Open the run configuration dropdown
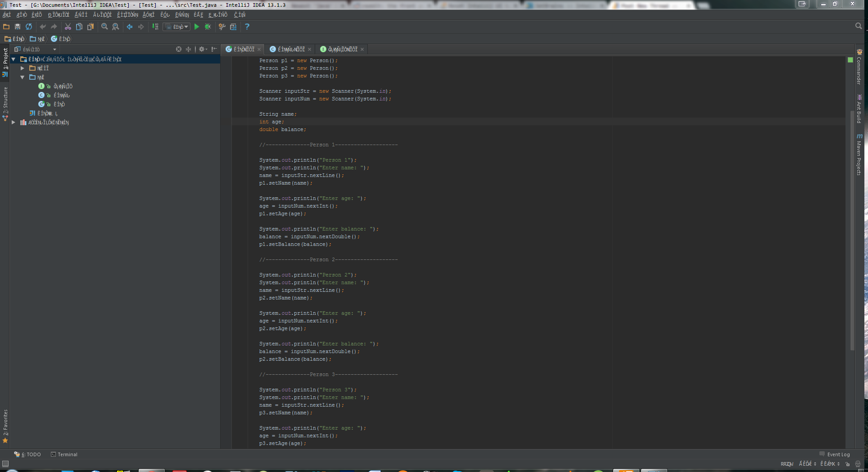This screenshot has width=868, height=472. coord(176,27)
